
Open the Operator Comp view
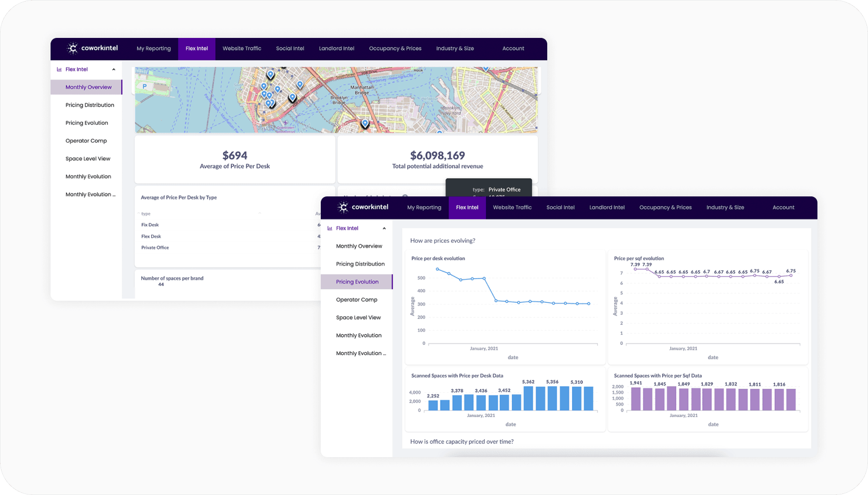coord(357,299)
